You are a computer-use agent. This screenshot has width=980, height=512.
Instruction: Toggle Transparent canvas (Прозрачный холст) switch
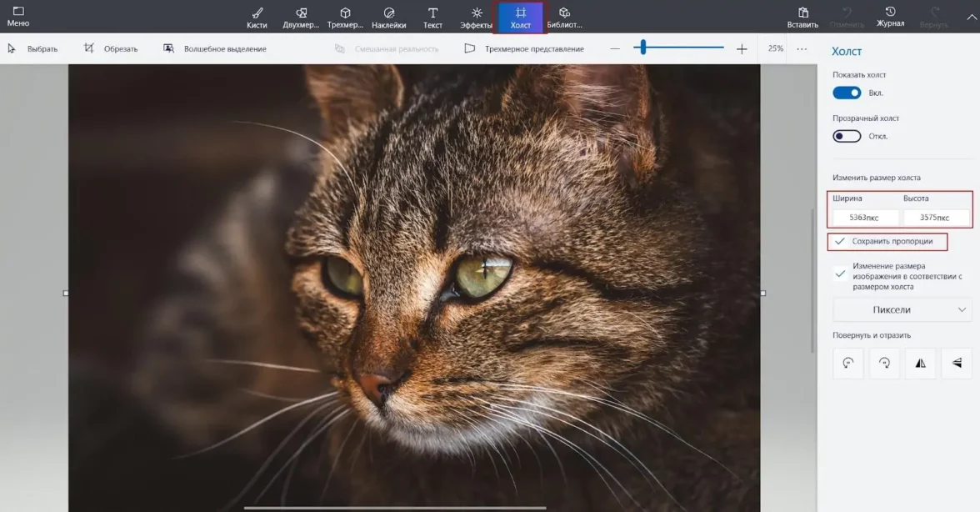coord(847,136)
